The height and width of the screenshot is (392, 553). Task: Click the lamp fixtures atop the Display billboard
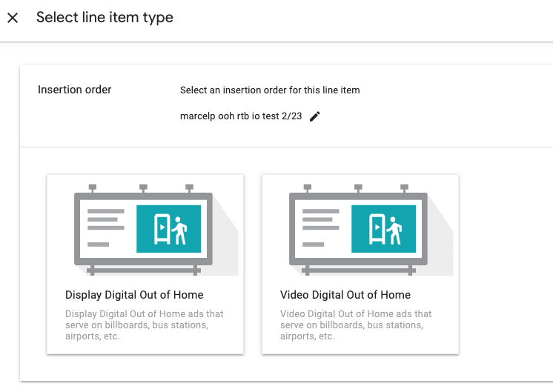(x=143, y=187)
